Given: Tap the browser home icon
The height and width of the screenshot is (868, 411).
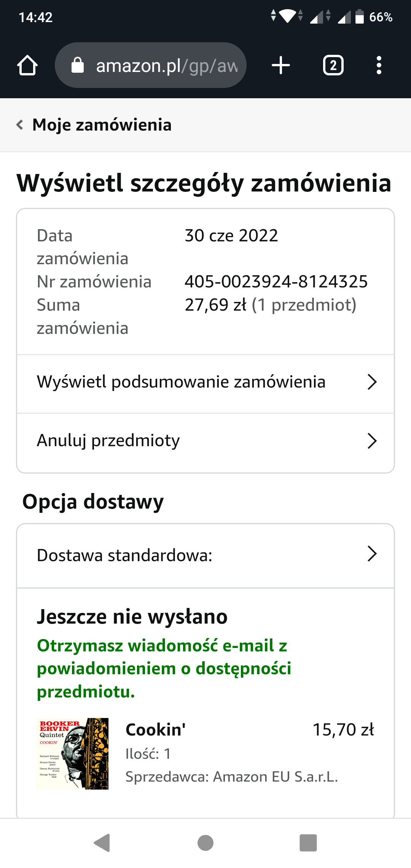Looking at the screenshot, I should [x=27, y=65].
